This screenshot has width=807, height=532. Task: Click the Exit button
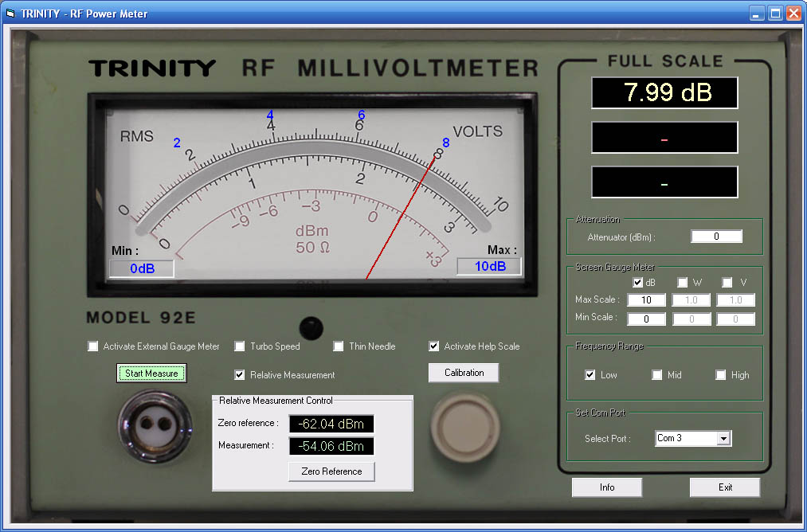tap(725, 487)
